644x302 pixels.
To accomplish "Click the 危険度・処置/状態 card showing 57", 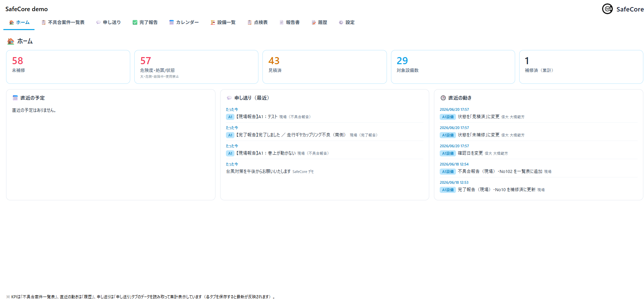I will pos(196,67).
